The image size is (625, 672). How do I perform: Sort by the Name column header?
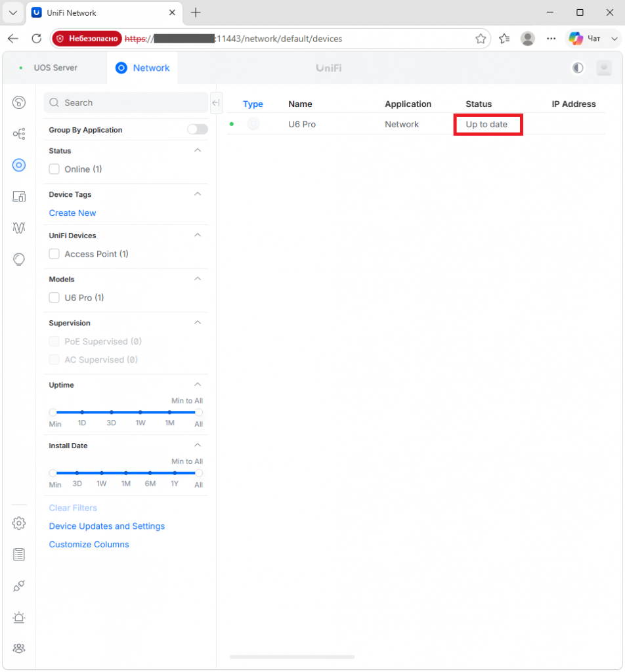tap(300, 104)
